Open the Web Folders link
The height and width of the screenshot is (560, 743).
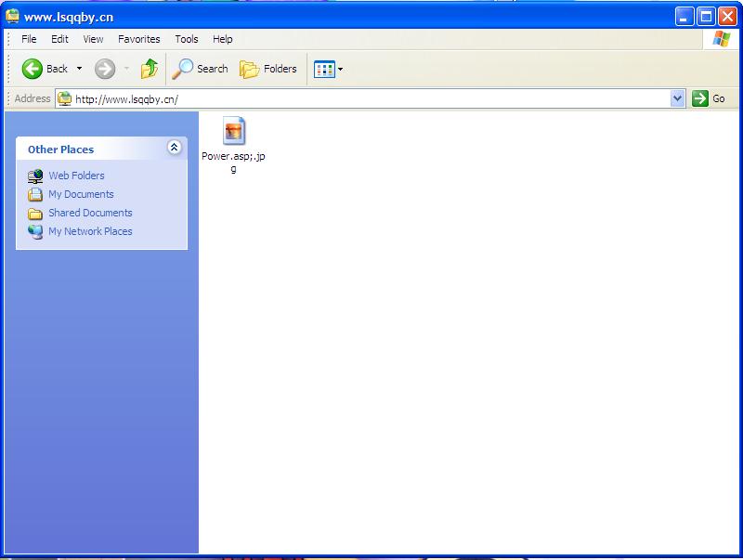[76, 176]
